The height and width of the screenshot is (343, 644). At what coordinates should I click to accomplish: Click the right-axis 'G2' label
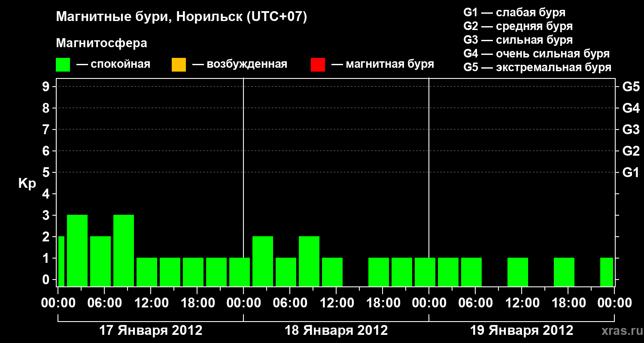tap(631, 151)
